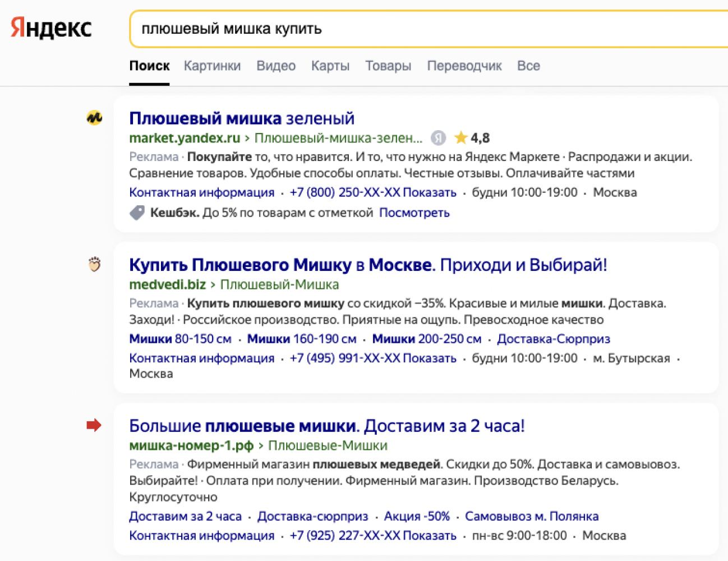Open the Все tab
This screenshot has height=561, width=728.
pyautogui.click(x=528, y=66)
